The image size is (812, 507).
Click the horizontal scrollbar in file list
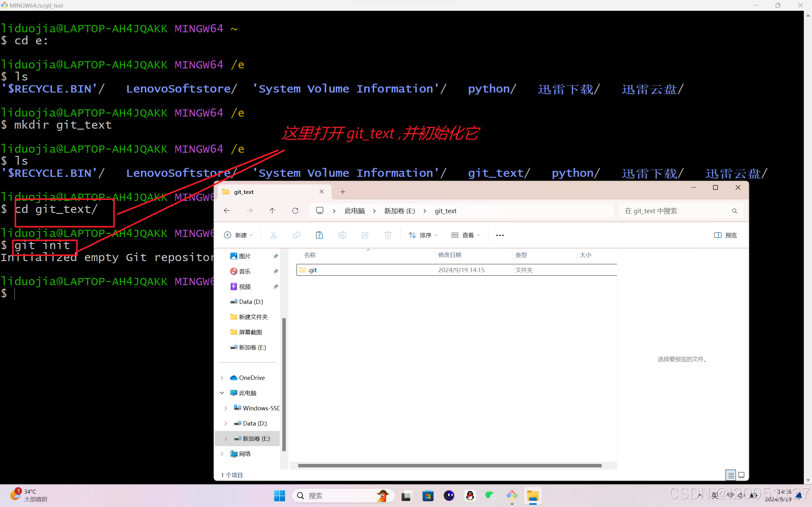(450, 465)
